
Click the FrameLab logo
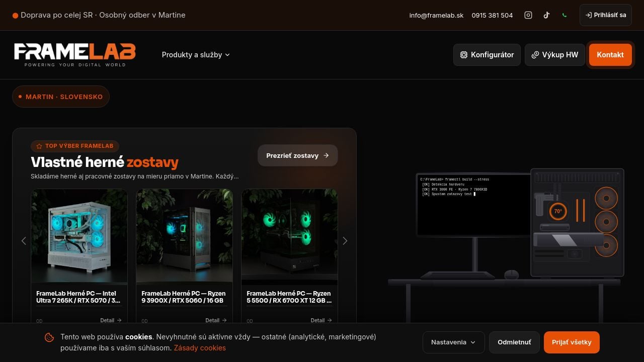point(75,55)
